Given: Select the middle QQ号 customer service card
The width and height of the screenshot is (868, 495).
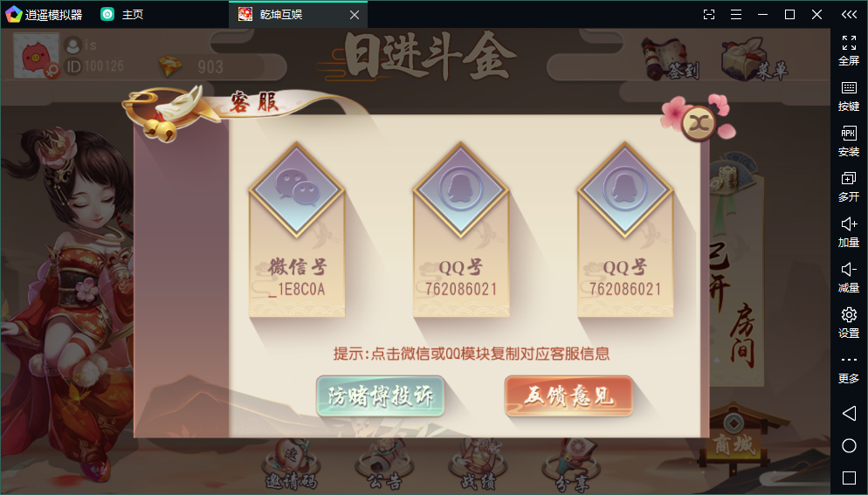Looking at the screenshot, I should (460, 230).
